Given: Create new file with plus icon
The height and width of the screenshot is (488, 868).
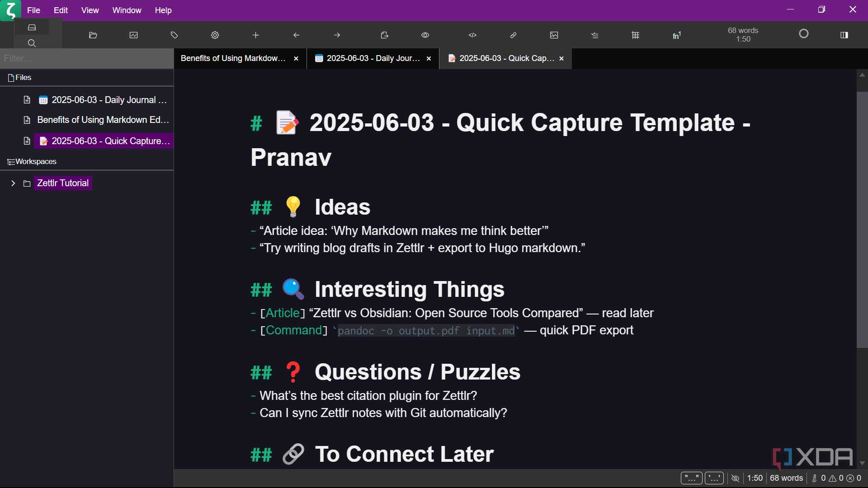Looking at the screenshot, I should tap(256, 35).
